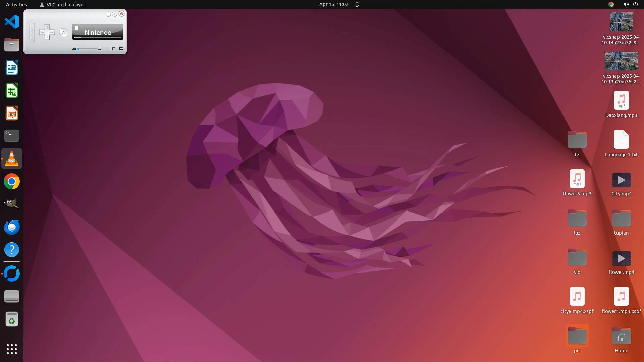Select the City.mp4 desktop file
The height and width of the screenshot is (362, 644).
coord(621,181)
